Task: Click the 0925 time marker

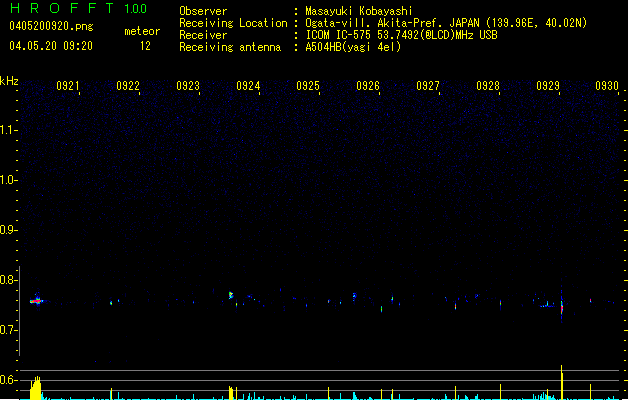Action: [308, 86]
